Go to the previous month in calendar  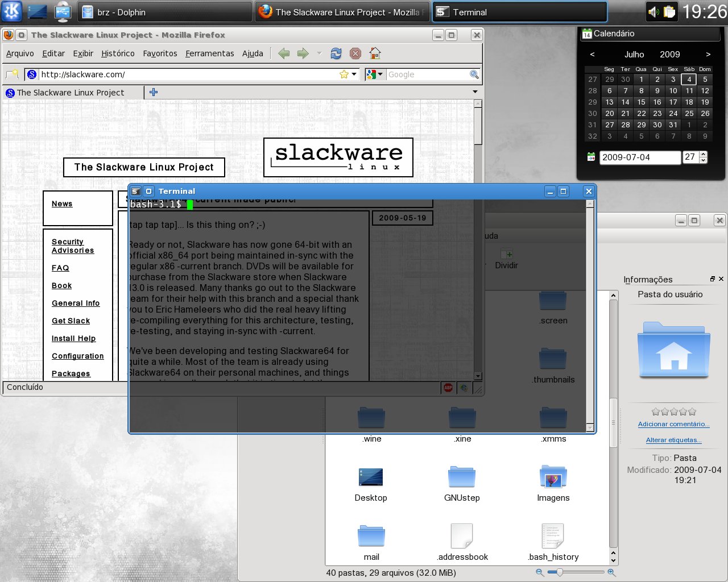(x=592, y=55)
